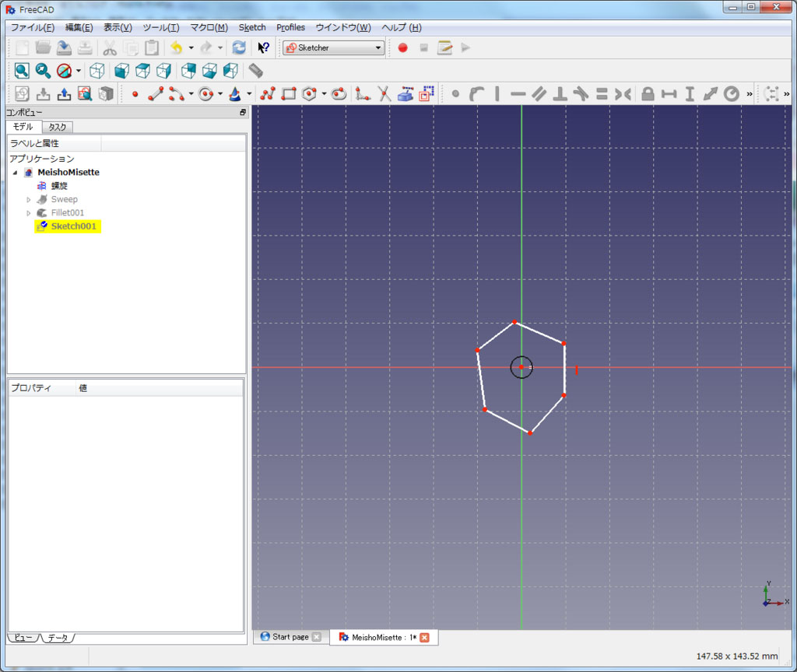
Task: Click the create polyline tool
Action: click(x=269, y=94)
